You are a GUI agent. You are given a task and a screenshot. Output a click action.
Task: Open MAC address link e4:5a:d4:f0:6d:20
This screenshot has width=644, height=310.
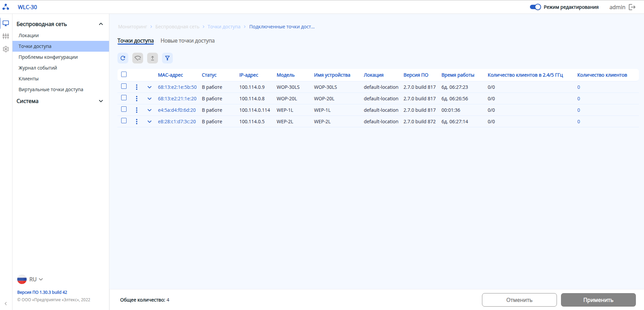(177, 110)
